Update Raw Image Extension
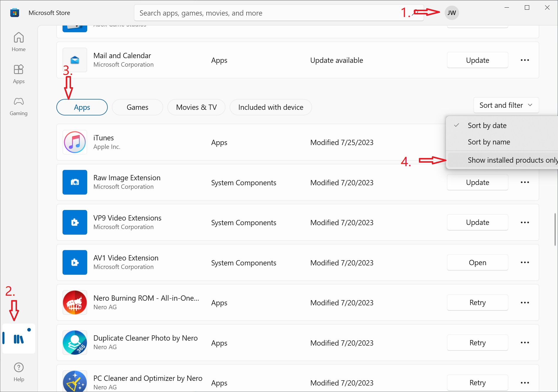 click(478, 182)
